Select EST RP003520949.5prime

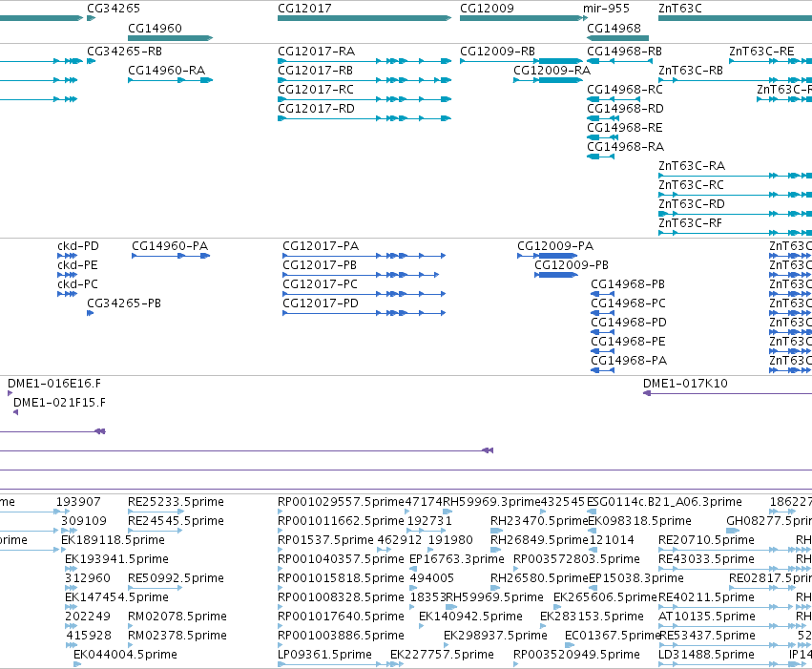click(x=576, y=655)
